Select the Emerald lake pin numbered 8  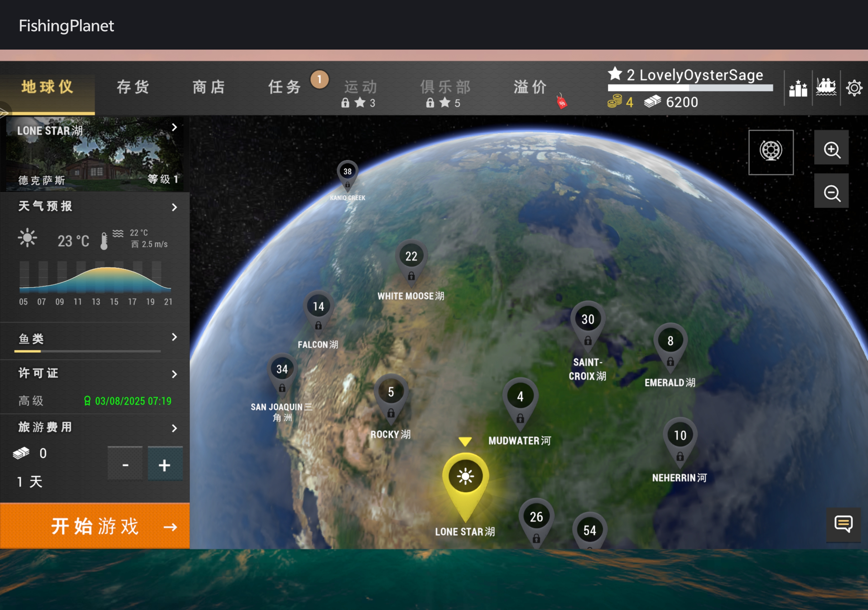[x=670, y=348]
